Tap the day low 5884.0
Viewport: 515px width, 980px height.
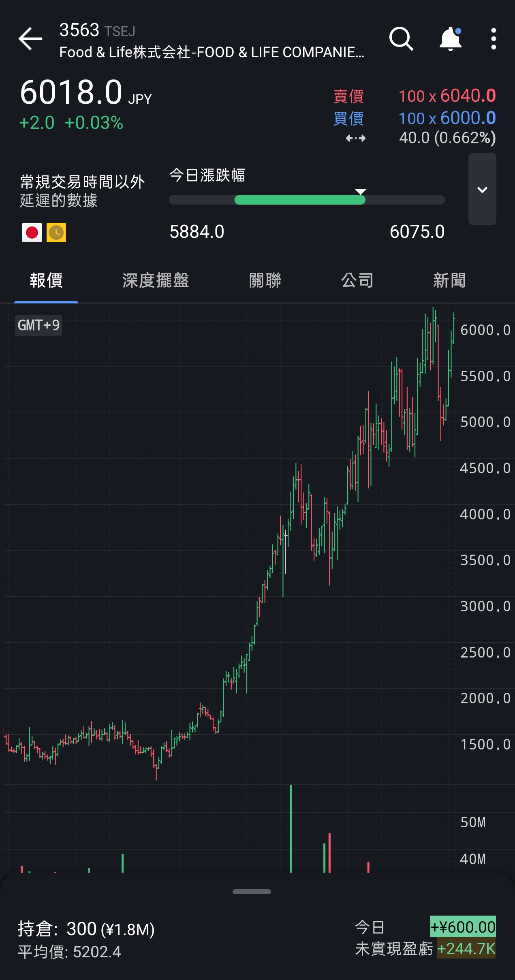[197, 232]
